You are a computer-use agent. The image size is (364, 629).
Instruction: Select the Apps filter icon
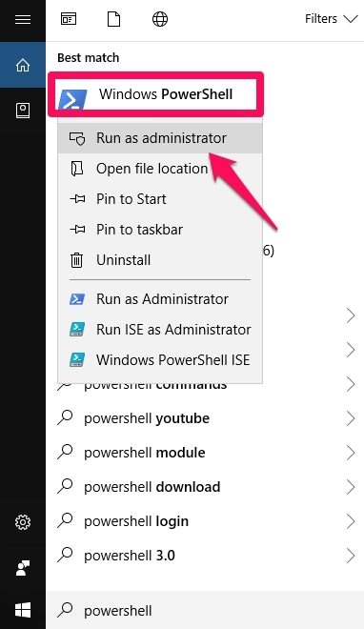coord(69,19)
